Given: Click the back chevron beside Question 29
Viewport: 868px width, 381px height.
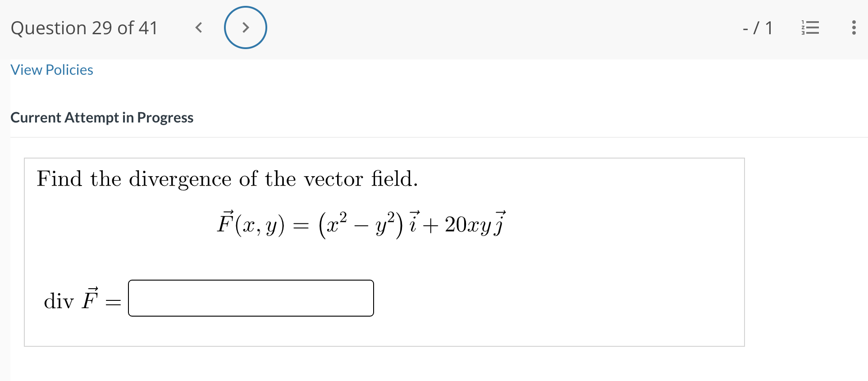Looking at the screenshot, I should [198, 27].
